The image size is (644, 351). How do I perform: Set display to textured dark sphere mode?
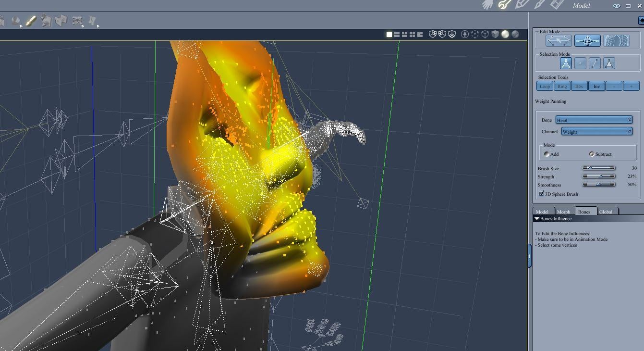tap(515, 34)
